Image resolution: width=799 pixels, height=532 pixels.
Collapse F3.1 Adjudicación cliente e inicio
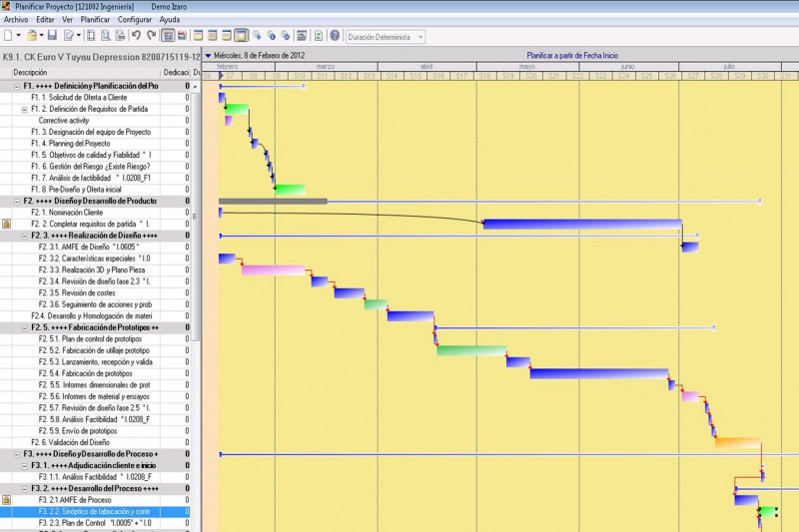(x=24, y=466)
